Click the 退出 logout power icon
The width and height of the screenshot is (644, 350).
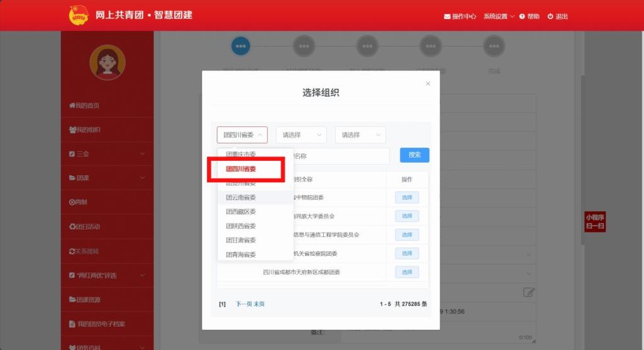(x=550, y=16)
